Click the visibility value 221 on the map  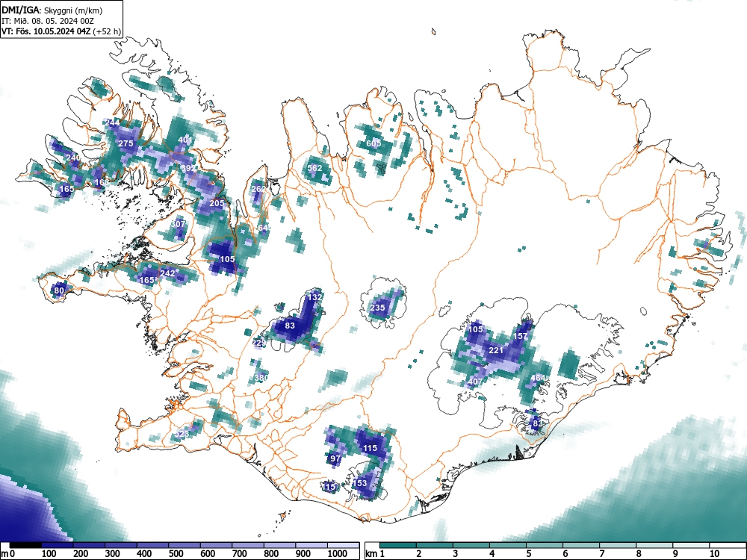click(x=496, y=350)
